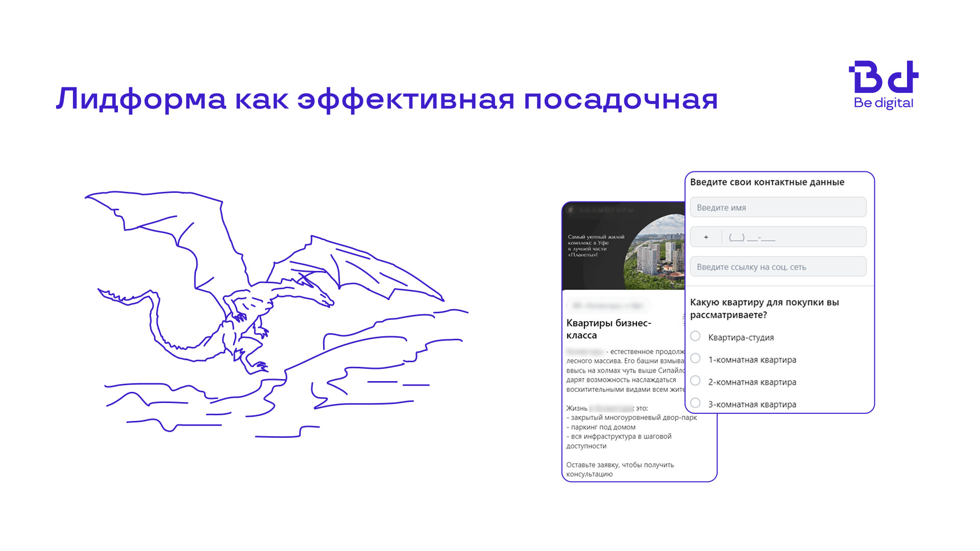Focus the "Введите ссылку на соц. сеть" field

coord(778,267)
